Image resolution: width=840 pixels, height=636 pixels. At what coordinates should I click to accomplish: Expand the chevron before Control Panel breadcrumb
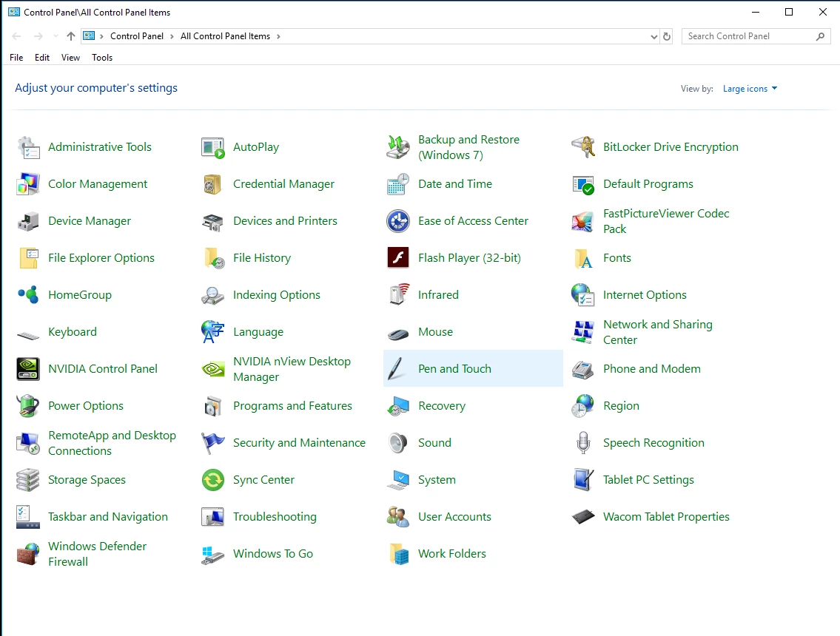click(x=101, y=36)
